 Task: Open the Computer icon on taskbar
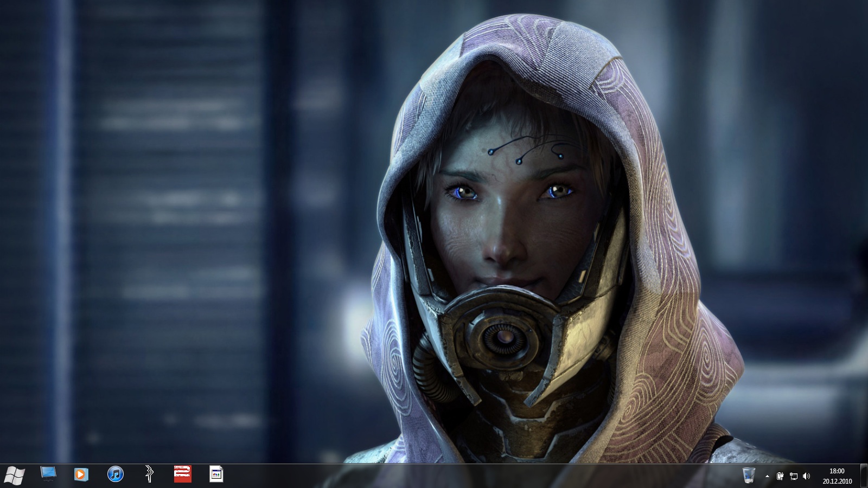click(x=48, y=474)
